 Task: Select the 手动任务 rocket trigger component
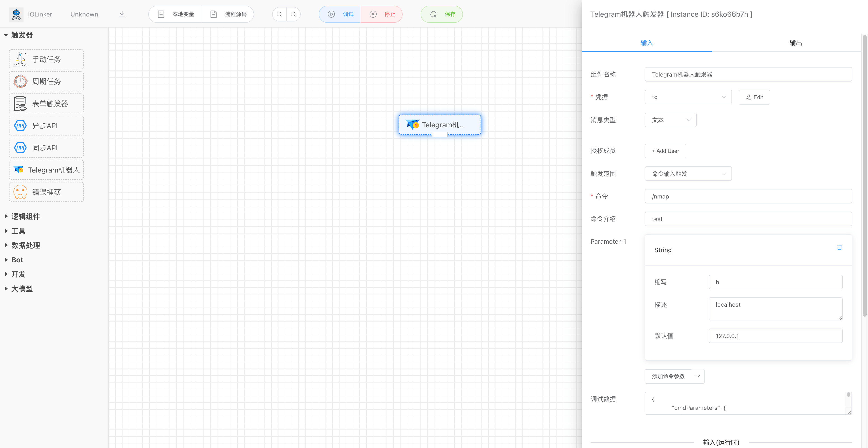tap(46, 59)
